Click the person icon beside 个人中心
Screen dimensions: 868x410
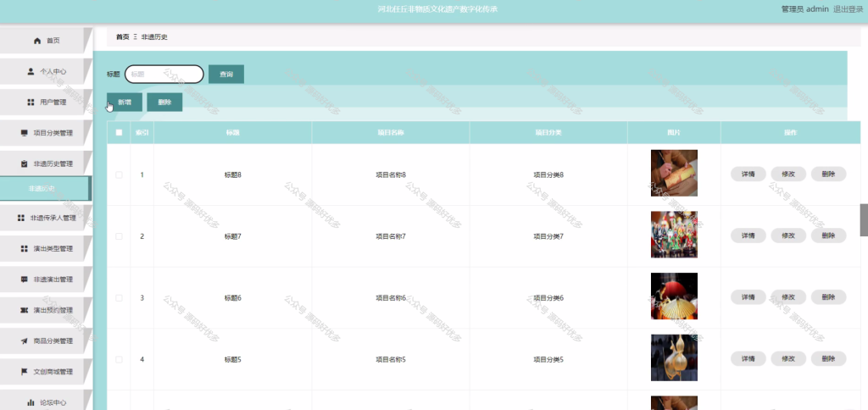point(31,71)
